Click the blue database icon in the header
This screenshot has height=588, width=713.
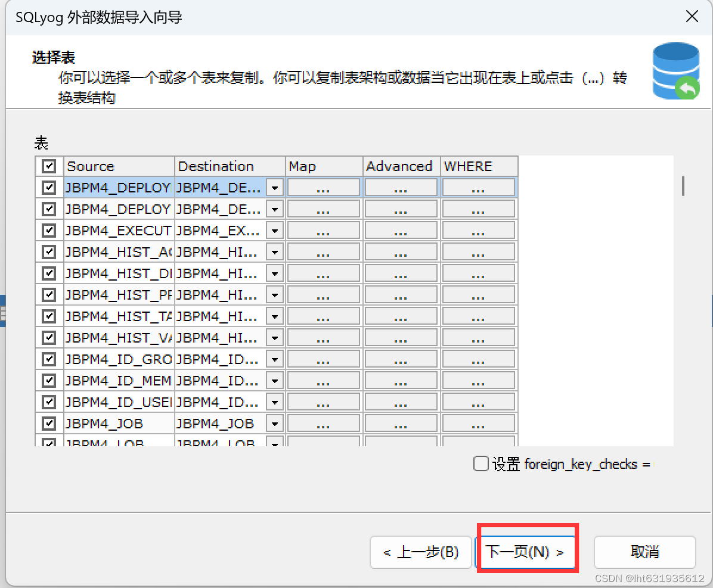tap(676, 70)
